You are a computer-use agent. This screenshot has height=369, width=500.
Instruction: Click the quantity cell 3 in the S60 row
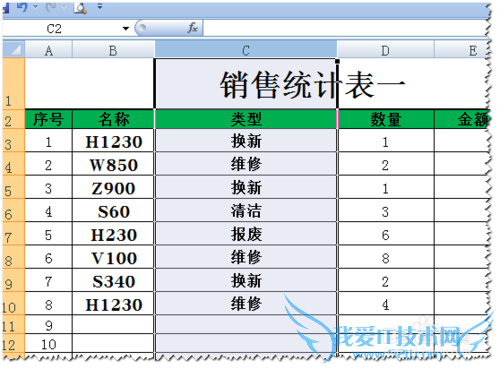pyautogui.click(x=386, y=211)
